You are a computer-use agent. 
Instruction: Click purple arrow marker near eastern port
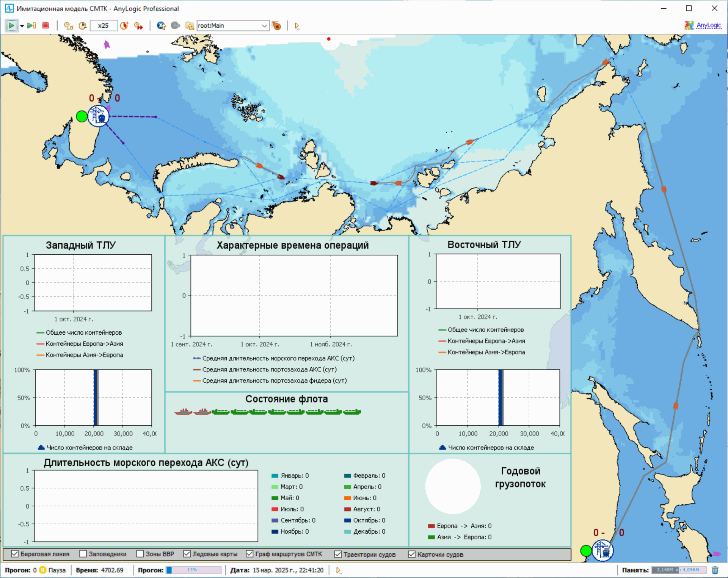tap(716, 554)
